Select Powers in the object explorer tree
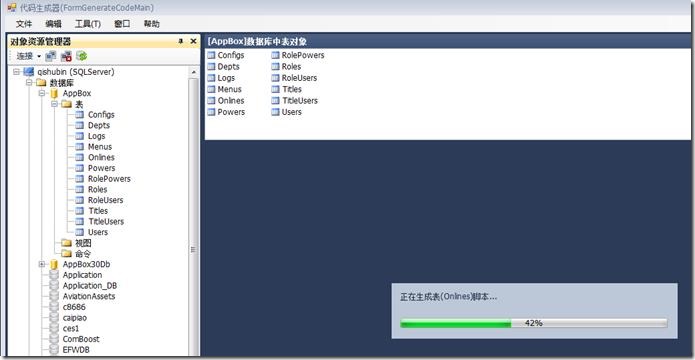 pyautogui.click(x=102, y=168)
